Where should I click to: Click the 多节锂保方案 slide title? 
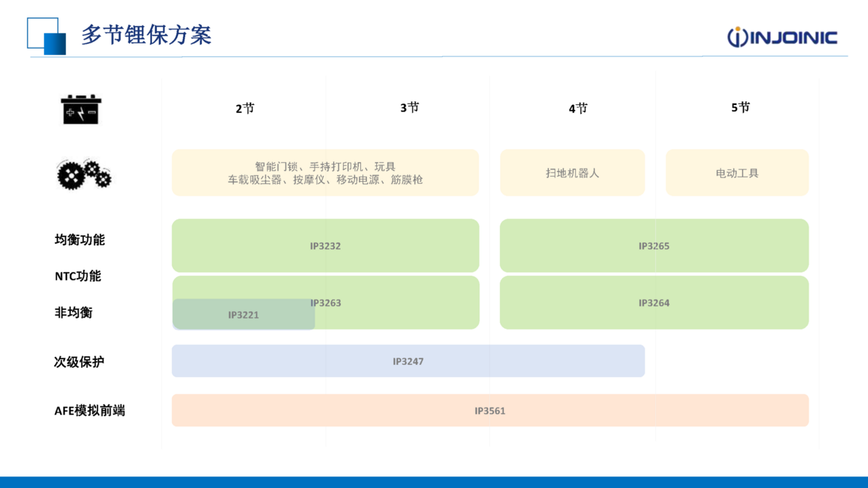point(146,35)
